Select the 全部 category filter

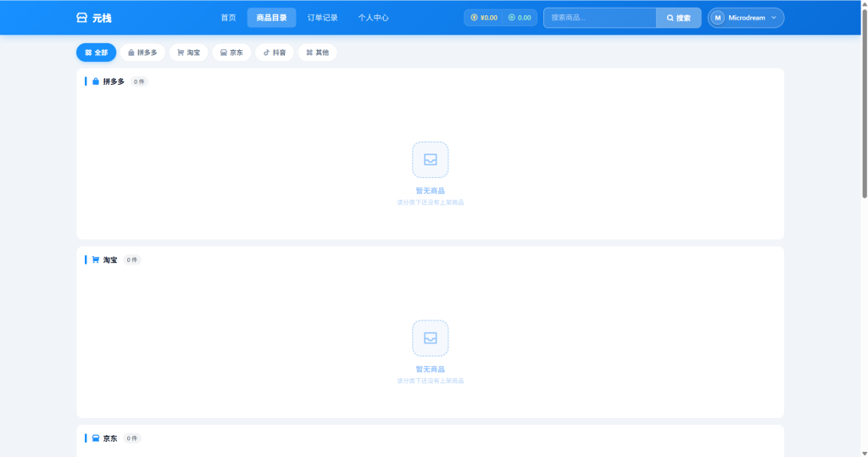[97, 53]
